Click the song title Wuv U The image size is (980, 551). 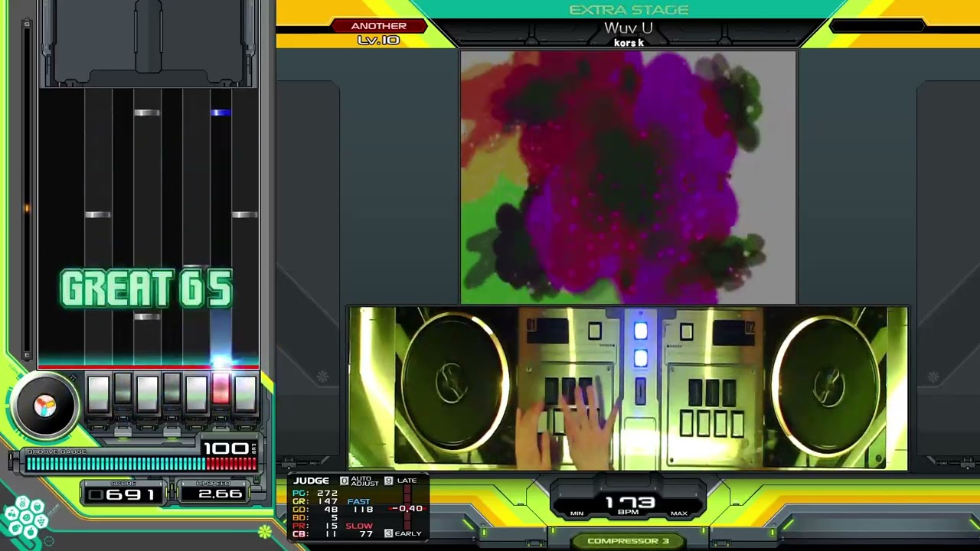click(629, 28)
